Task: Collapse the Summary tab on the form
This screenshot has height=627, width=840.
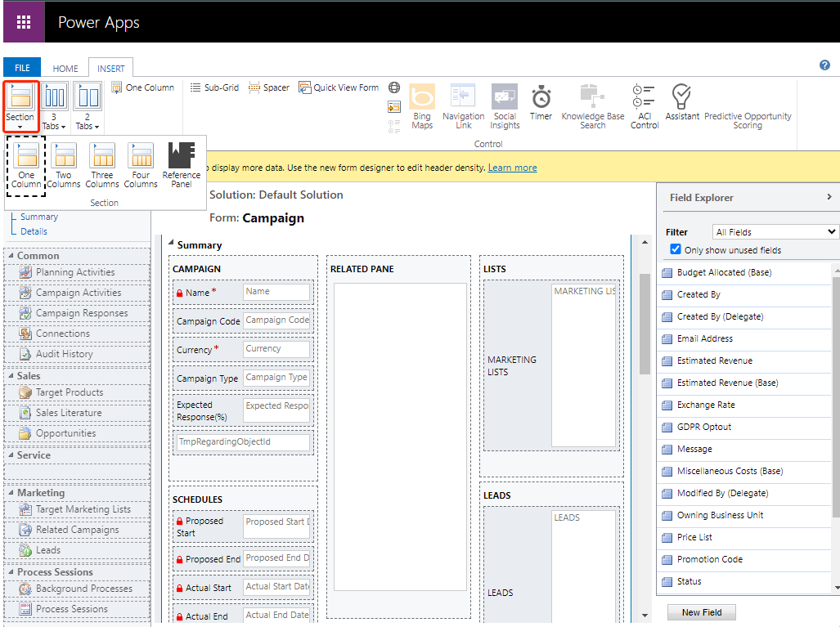Action: point(172,243)
